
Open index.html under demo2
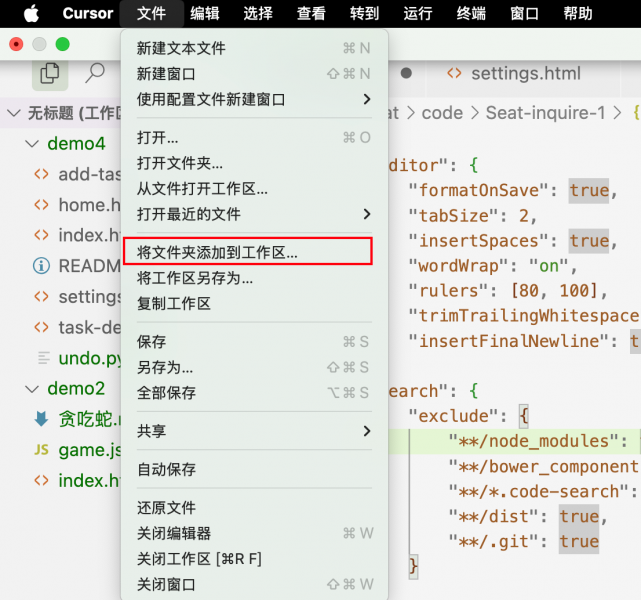[x=61, y=480]
